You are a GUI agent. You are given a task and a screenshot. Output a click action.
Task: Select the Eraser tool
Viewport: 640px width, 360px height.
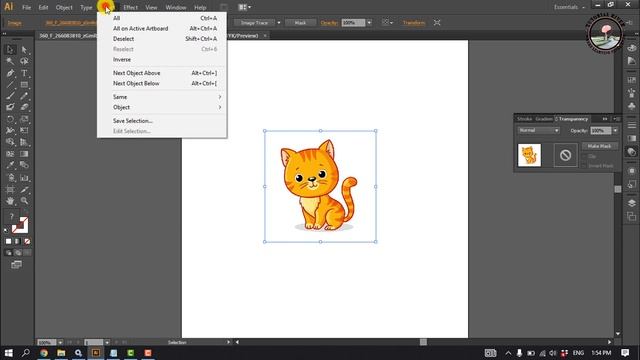coord(24,107)
